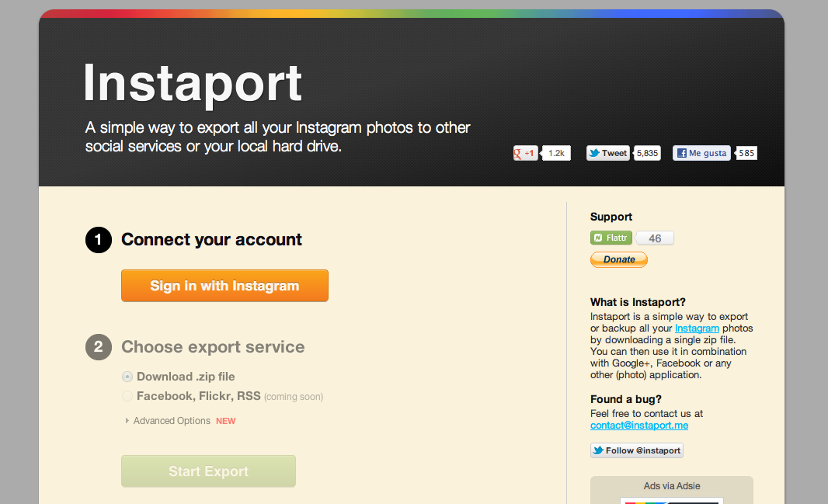
Task: Click the Ads via Adsie label
Action: tap(672, 486)
